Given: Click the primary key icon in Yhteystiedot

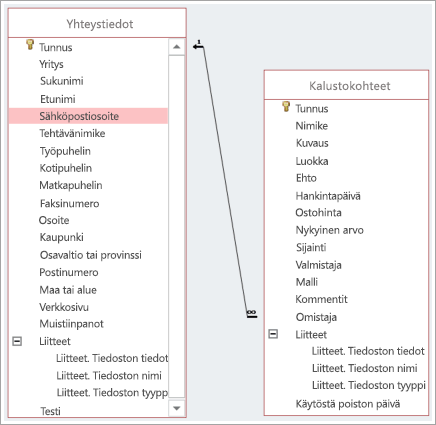Looking at the screenshot, I should click(30, 45).
